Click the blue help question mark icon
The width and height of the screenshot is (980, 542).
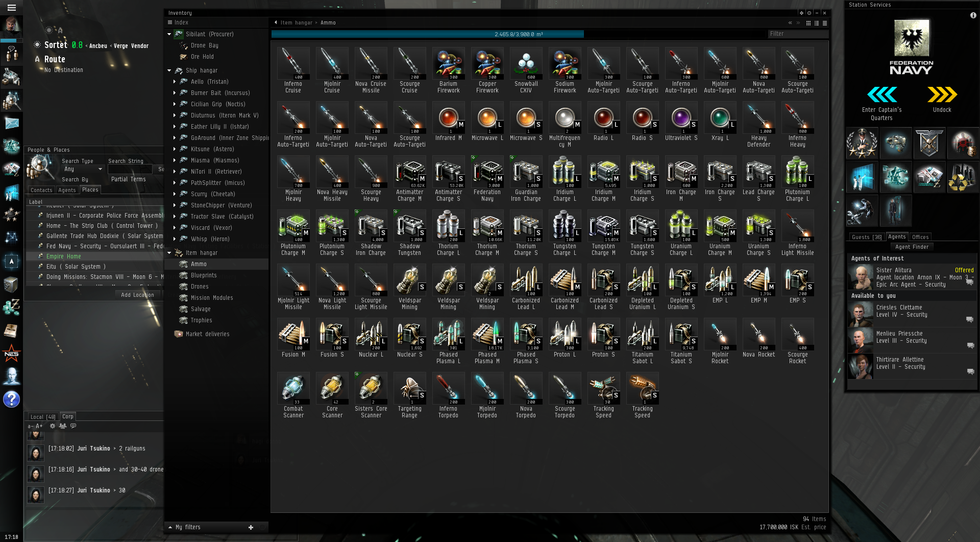click(x=11, y=399)
